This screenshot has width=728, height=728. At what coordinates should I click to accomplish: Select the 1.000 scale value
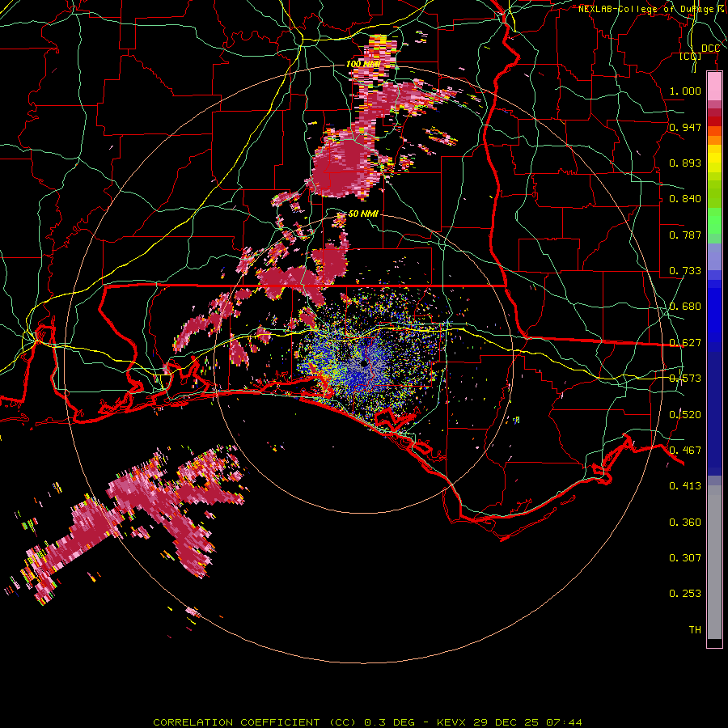pyautogui.click(x=685, y=91)
